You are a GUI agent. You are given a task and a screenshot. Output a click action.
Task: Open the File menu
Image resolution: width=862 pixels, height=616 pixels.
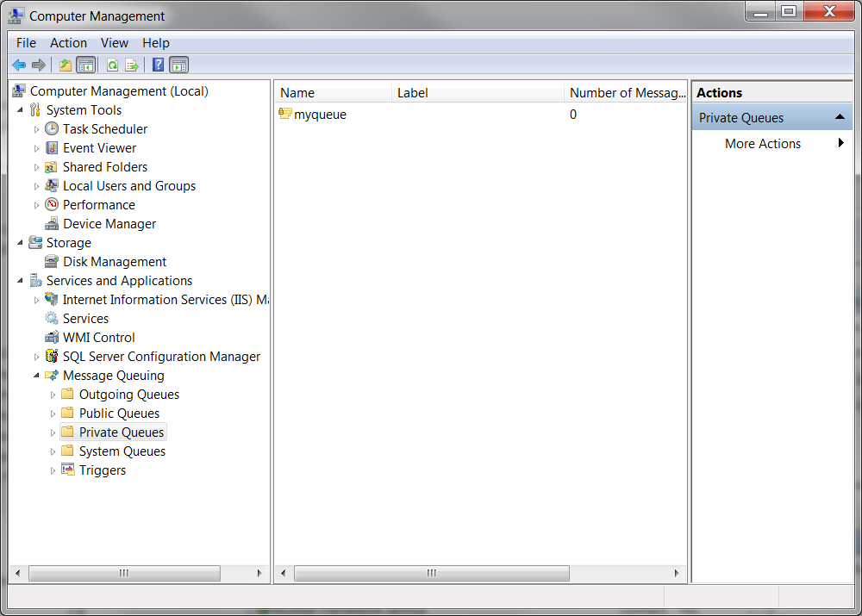26,43
